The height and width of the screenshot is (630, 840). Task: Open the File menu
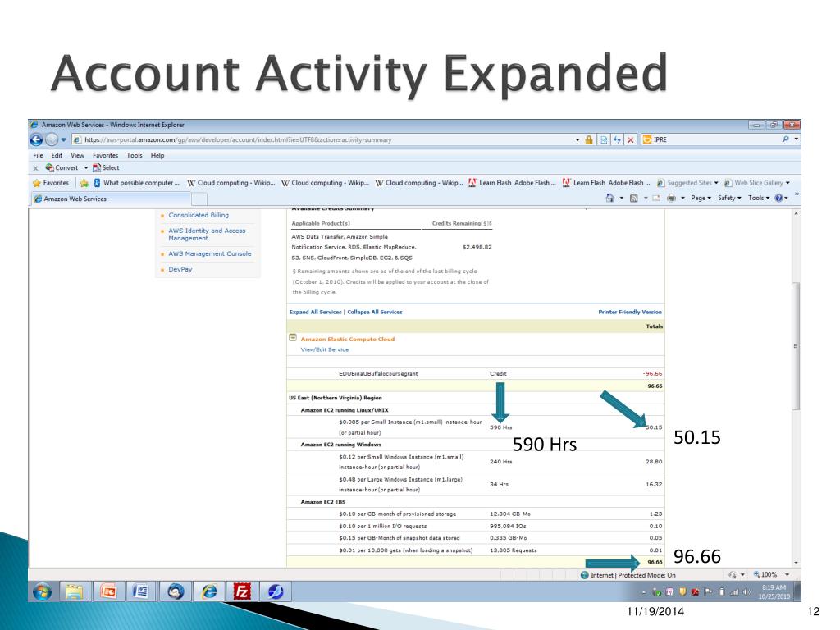38,155
